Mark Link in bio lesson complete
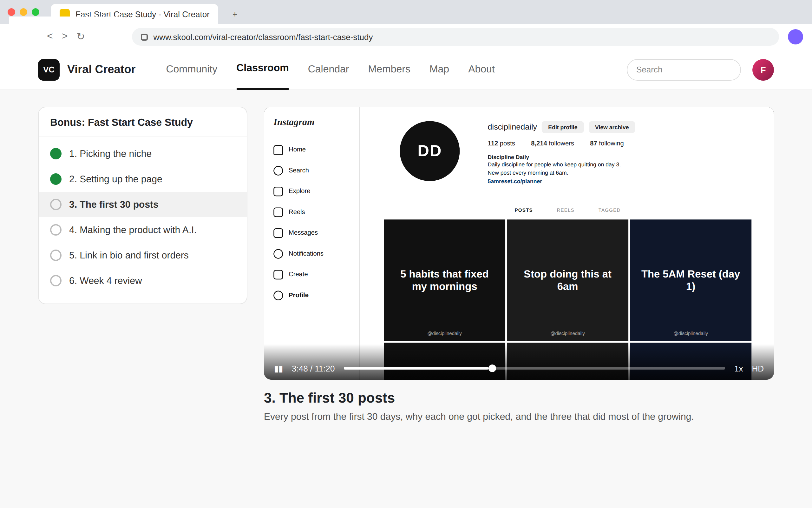Viewport: 812px width, 508px height. (x=56, y=255)
